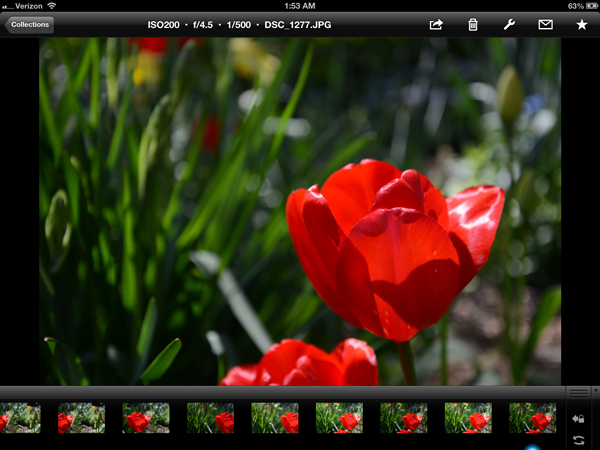This screenshot has height=450, width=600.
Task: Select the rightmost filmstrip thumbnail
Action: tap(532, 418)
